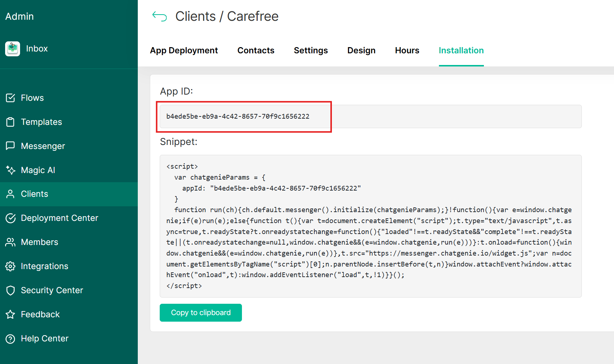Click inside the Snippet code box

pyautogui.click(x=371, y=226)
